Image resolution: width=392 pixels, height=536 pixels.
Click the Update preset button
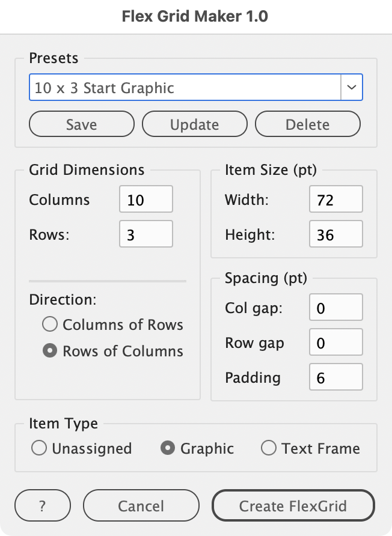tap(194, 124)
